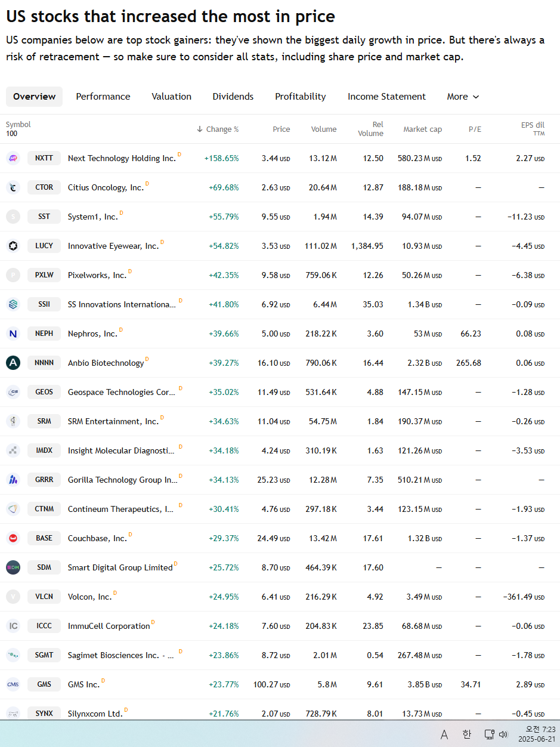The width and height of the screenshot is (560, 747).
Task: Open the Profitability tab
Action: (x=301, y=97)
